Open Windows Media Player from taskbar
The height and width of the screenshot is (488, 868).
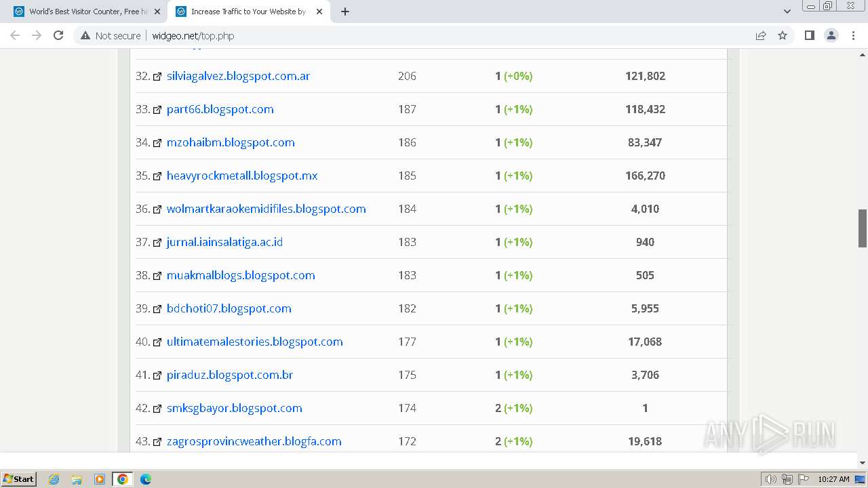(x=100, y=479)
